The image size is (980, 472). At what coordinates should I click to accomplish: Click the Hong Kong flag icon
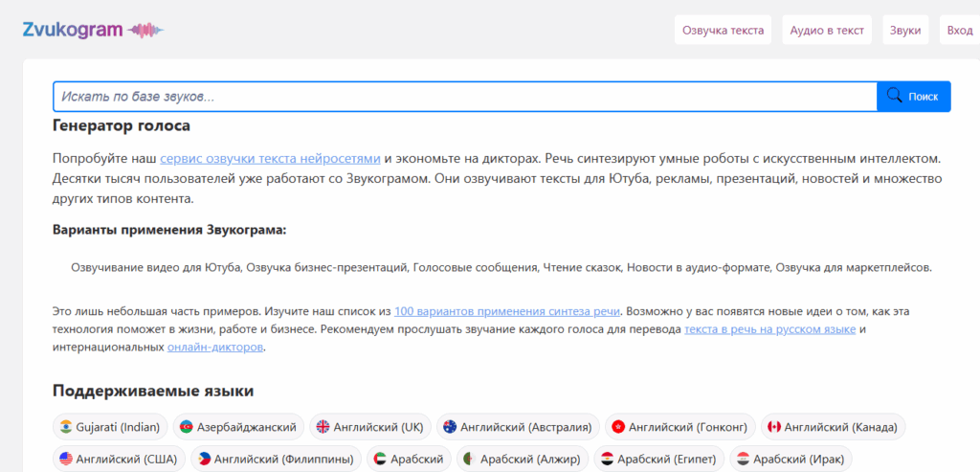click(x=619, y=427)
